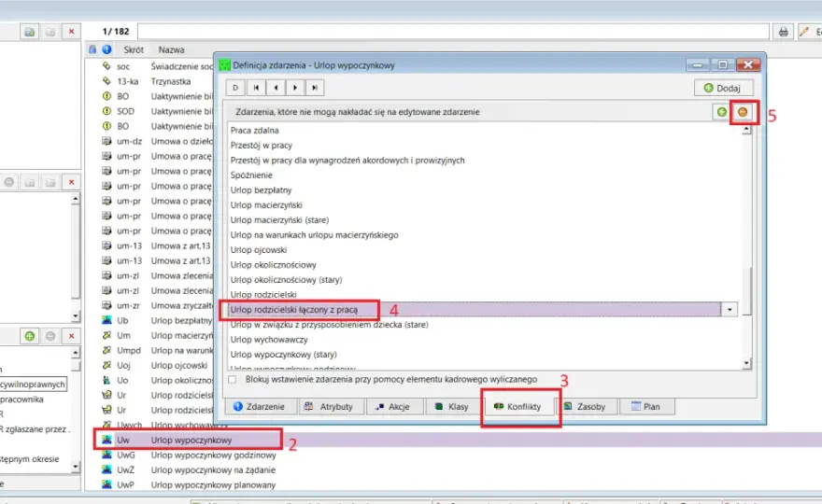Click the padlock icon in the list header
The image size is (822, 504).
92,49
